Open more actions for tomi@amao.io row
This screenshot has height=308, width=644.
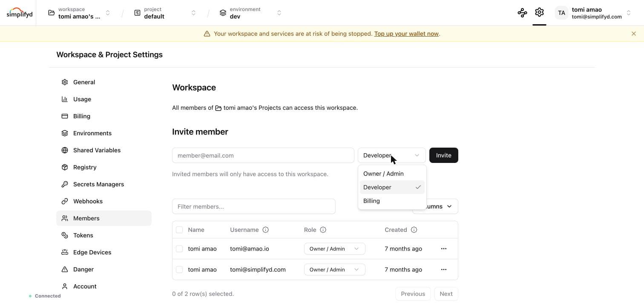coord(444,249)
